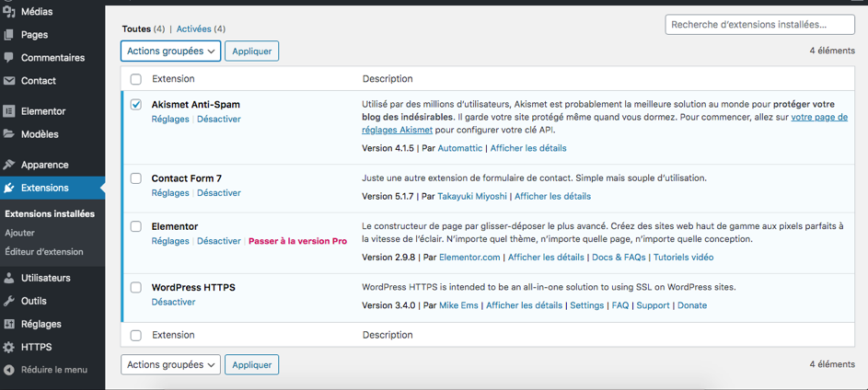Screen dimensions: 868x390
Task: Click the Contact envelope icon
Action: (8, 81)
